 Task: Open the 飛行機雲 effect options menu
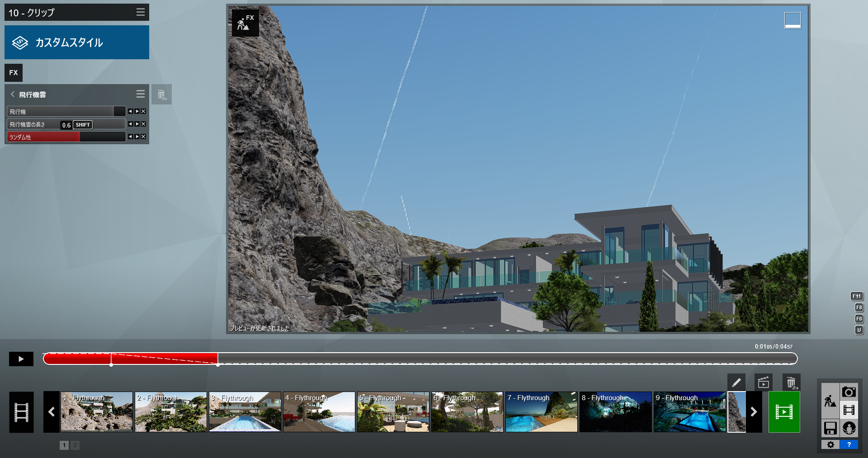point(141,94)
